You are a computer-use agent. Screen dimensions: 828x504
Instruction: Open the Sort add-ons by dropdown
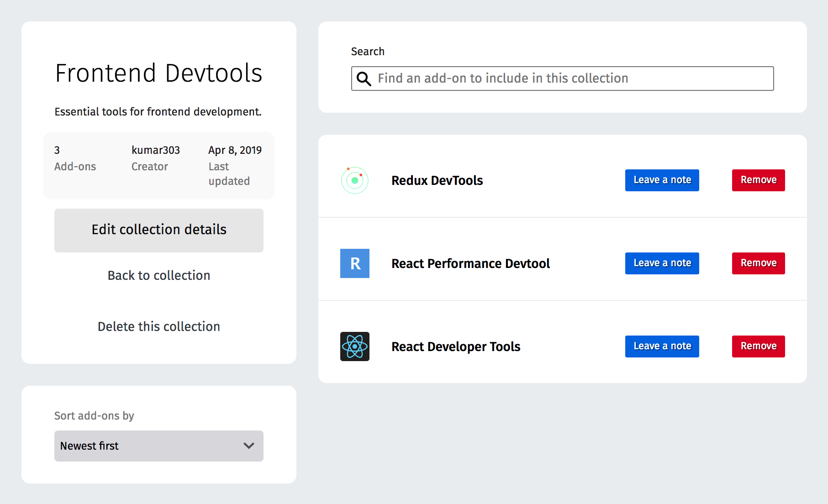pos(159,446)
